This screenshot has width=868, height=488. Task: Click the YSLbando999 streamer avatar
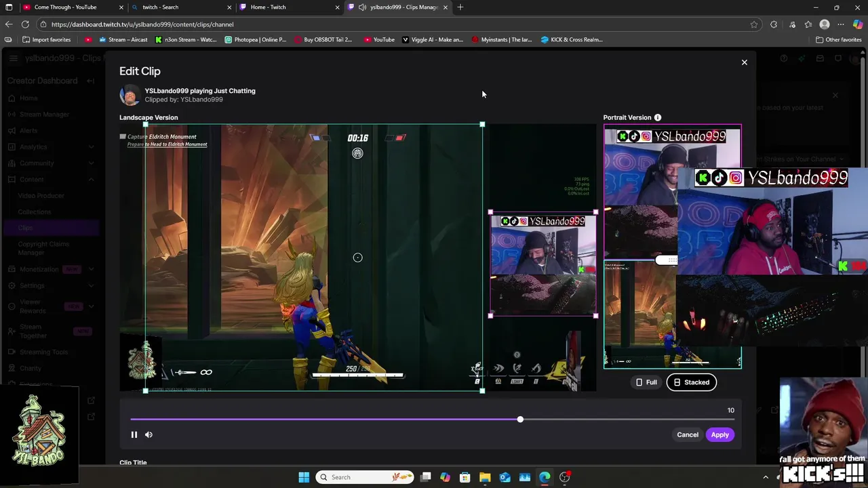(130, 95)
